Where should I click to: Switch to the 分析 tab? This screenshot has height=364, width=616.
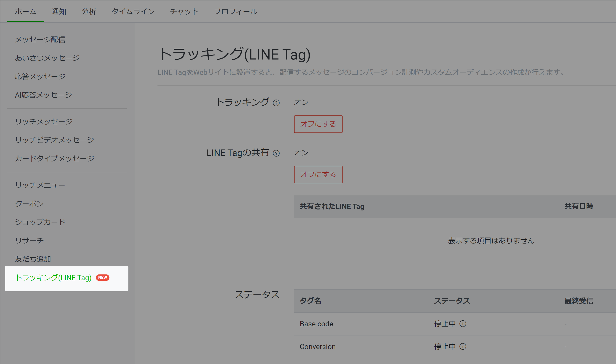(89, 12)
